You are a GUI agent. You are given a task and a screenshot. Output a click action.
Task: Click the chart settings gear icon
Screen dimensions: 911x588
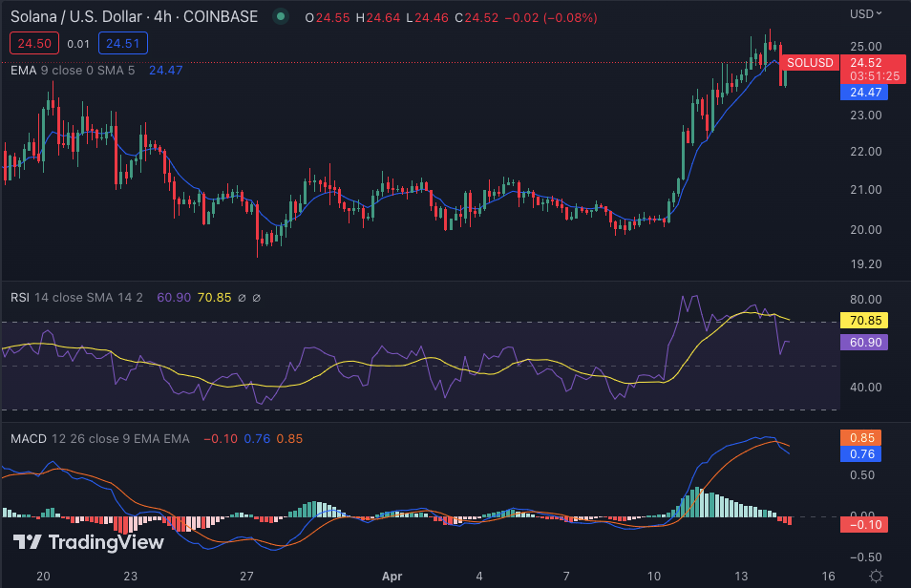tap(876, 576)
